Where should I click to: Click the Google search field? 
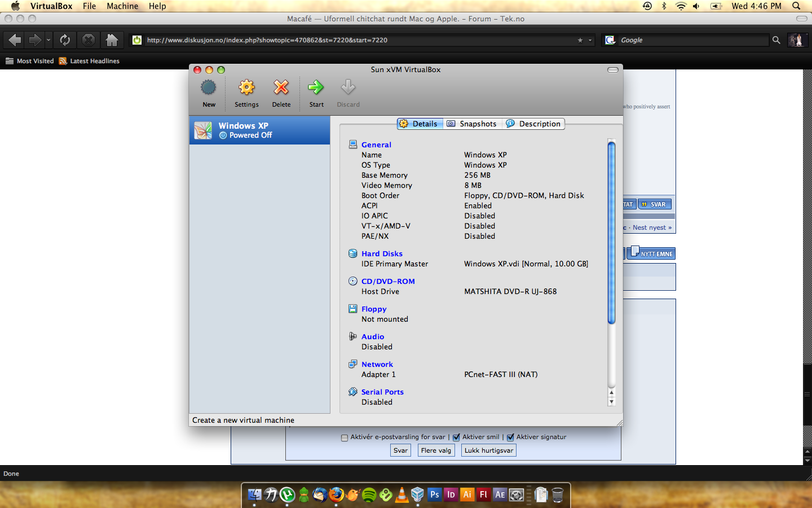click(x=694, y=40)
